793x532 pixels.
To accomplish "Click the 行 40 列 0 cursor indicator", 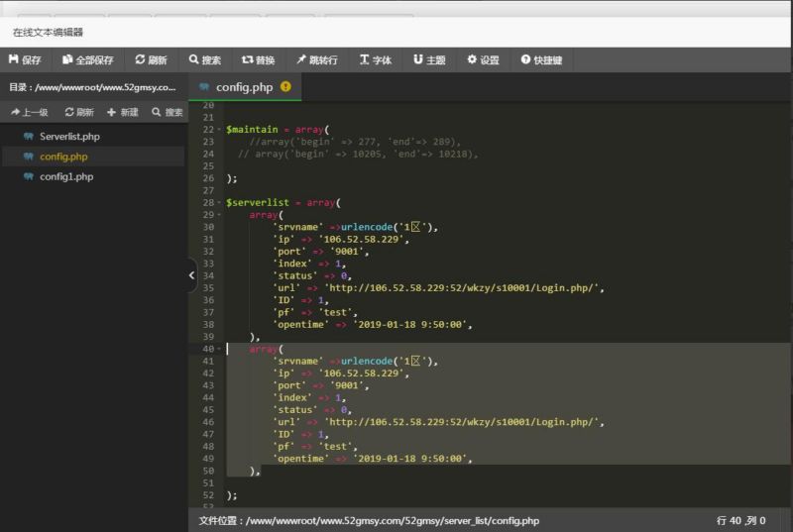I will [740, 521].
